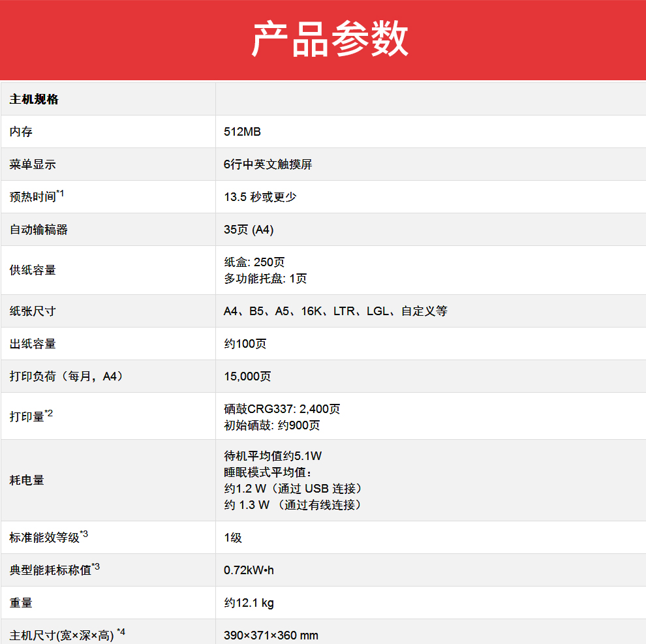Click the 512MB memory value
The height and width of the screenshot is (644, 646).
pyautogui.click(x=242, y=132)
